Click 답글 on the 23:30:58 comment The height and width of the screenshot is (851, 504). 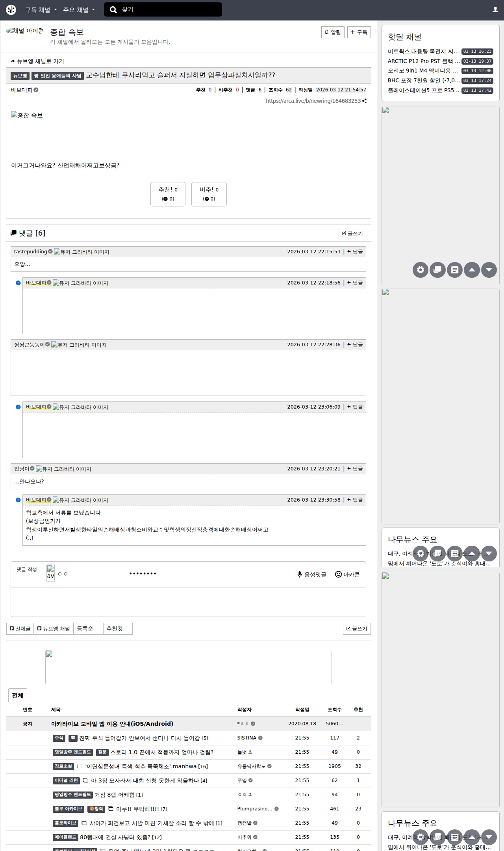tap(355, 500)
